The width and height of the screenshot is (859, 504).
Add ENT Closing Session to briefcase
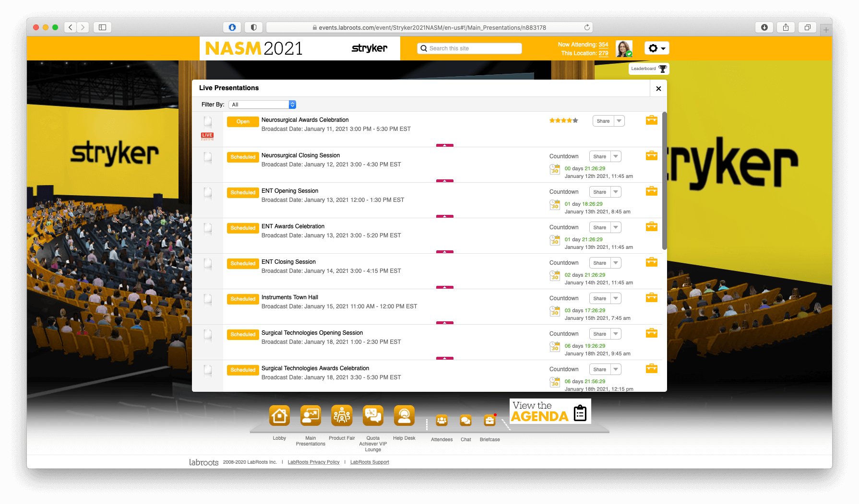click(x=652, y=262)
